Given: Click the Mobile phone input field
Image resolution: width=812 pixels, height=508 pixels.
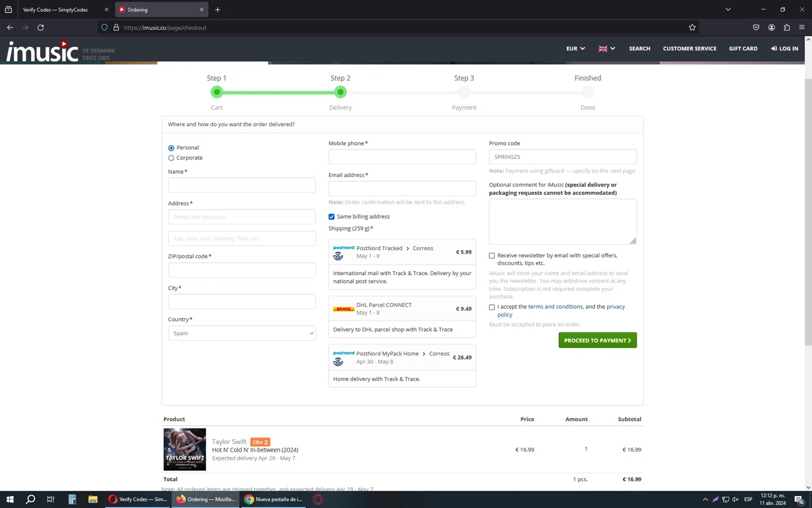Looking at the screenshot, I should [x=402, y=157].
